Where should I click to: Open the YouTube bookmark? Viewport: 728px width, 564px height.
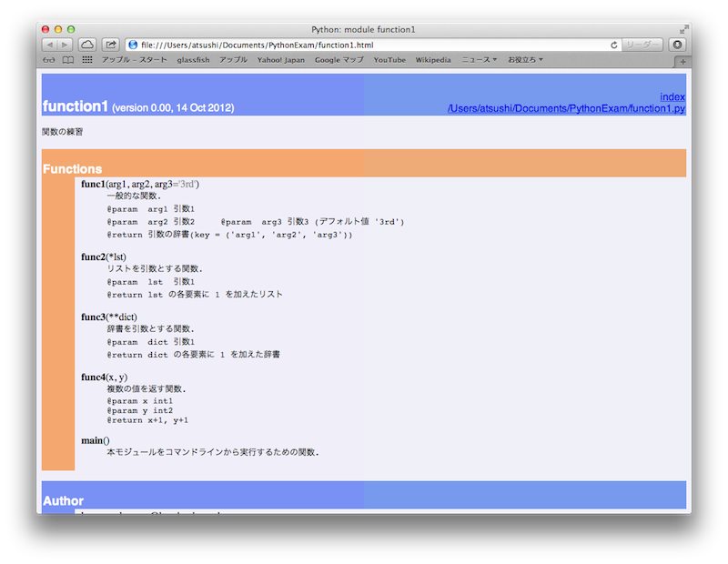[x=389, y=60]
